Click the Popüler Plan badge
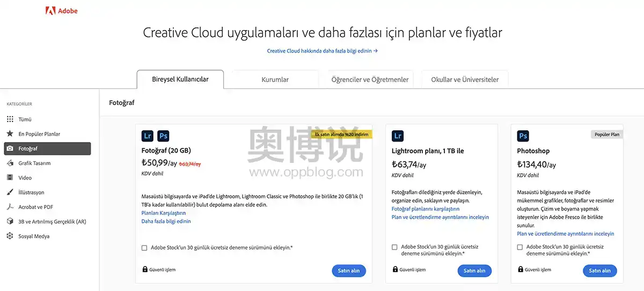The image size is (644, 291). click(607, 135)
